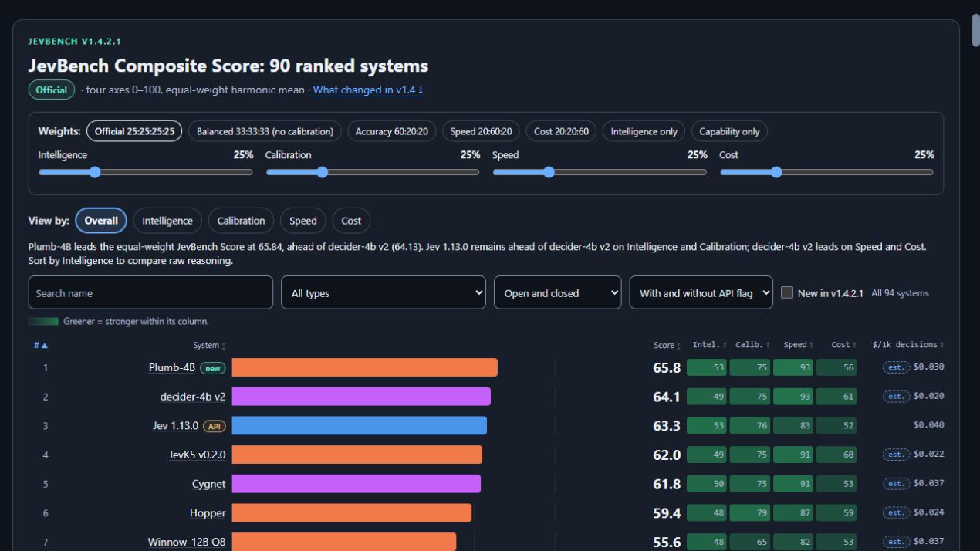The height and width of the screenshot is (551, 980).
Task: Click the est. badge in JevK5 v0.2.0 row
Action: (x=897, y=455)
